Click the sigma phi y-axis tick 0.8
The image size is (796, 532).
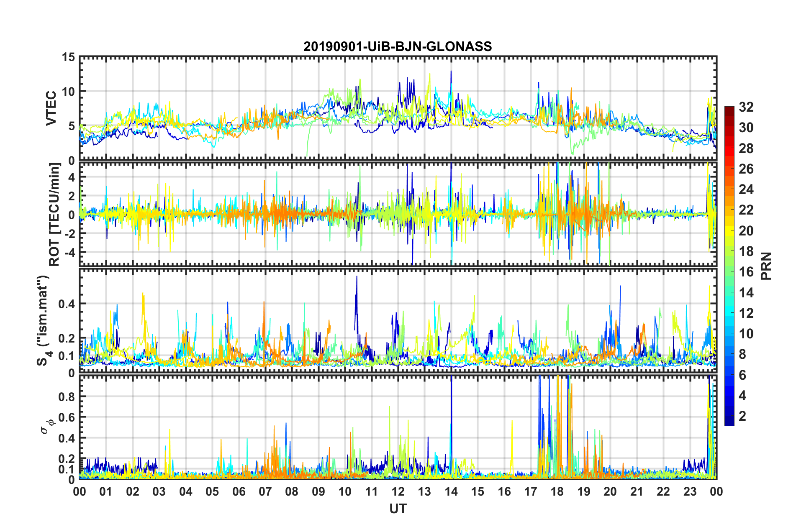coord(67,396)
